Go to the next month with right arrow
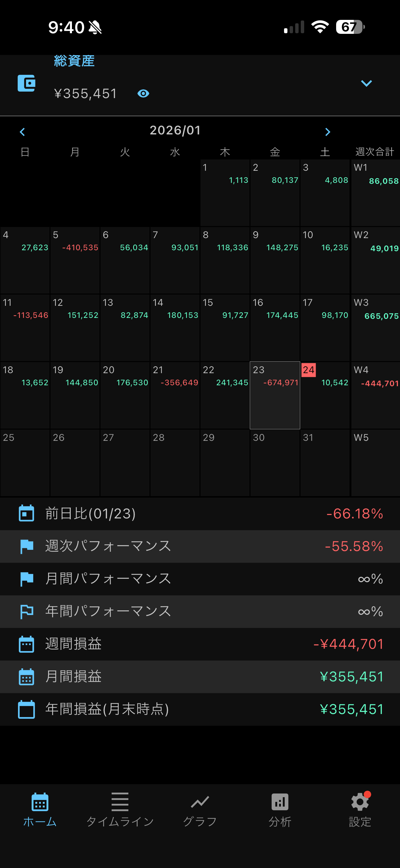This screenshot has width=400, height=868. pyautogui.click(x=327, y=132)
